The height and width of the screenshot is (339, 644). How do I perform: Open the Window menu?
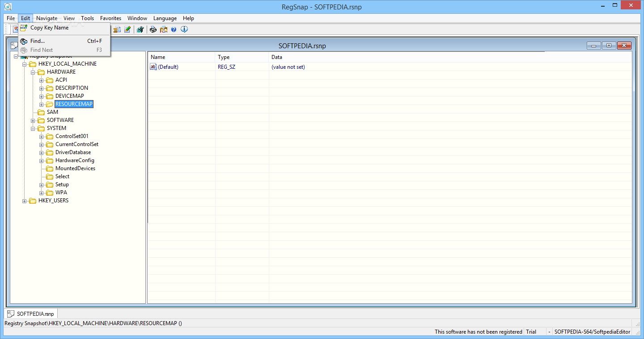point(137,18)
